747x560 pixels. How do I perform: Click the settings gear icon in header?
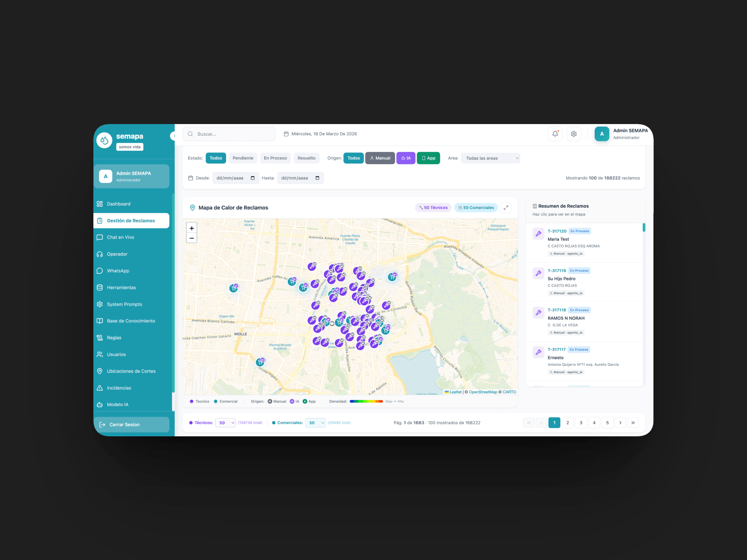[573, 134]
